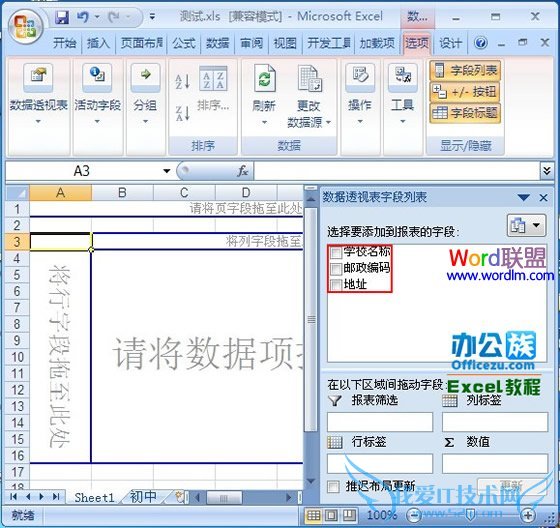
Task: Open the Actions (操作) icon
Action: pos(360,77)
